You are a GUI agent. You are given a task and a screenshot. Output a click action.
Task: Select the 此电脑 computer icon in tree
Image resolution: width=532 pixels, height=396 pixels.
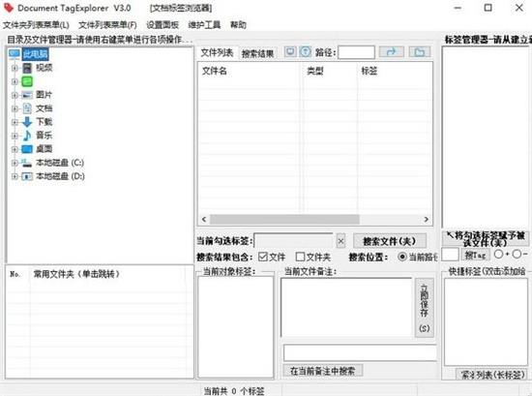pos(15,54)
